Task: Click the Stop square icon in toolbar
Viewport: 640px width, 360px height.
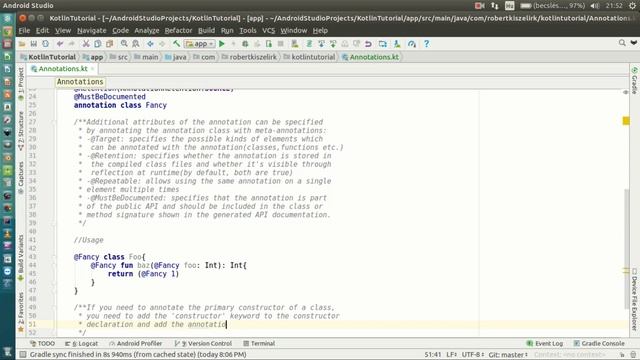Action: point(280,44)
